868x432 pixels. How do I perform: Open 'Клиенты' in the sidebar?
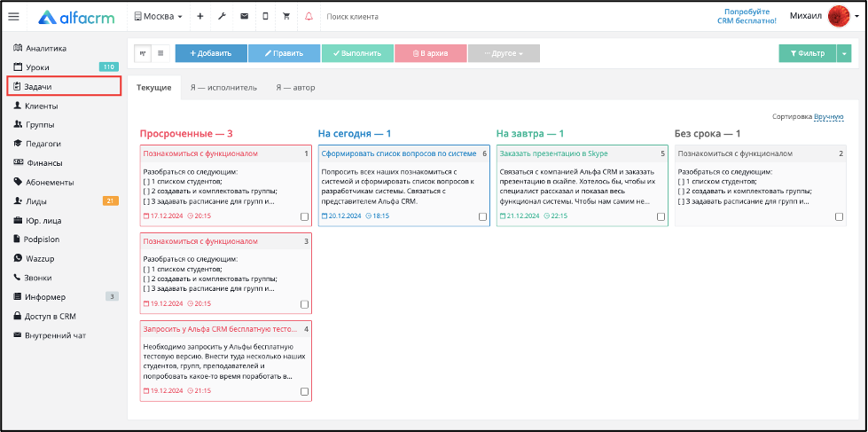coord(42,106)
